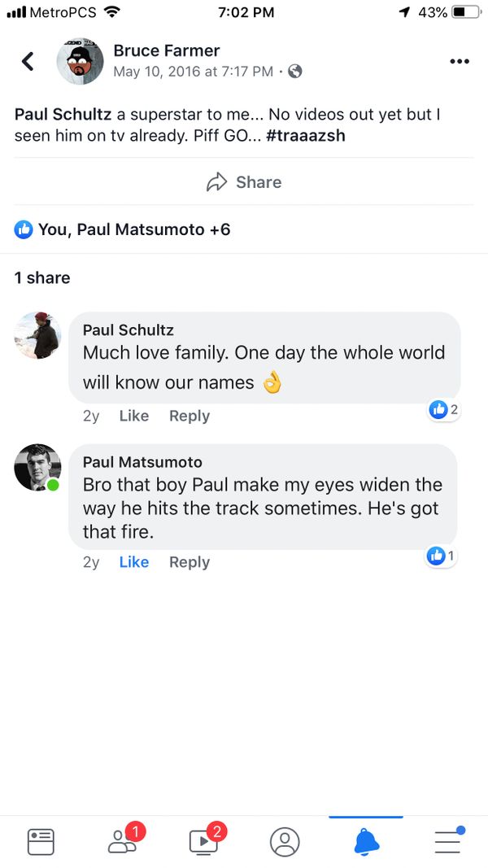Tap the globe privacy icon
This screenshot has height=868, width=488.
[295, 72]
